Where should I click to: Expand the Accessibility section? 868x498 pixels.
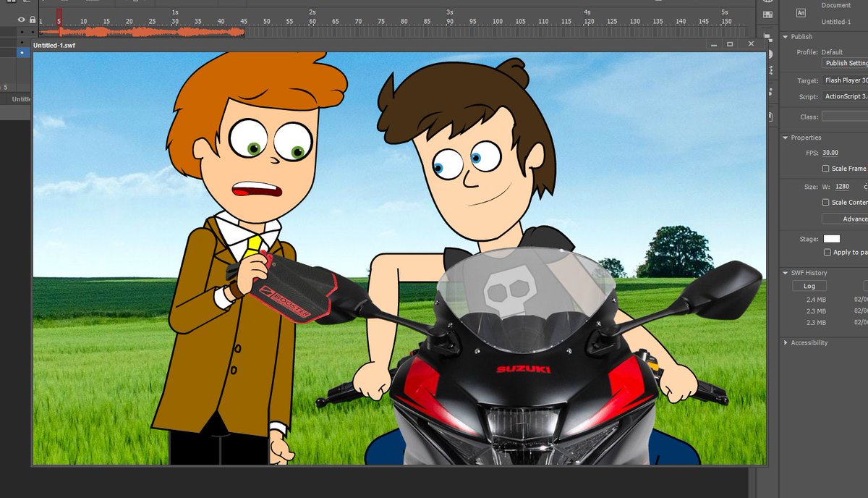pyautogui.click(x=786, y=342)
